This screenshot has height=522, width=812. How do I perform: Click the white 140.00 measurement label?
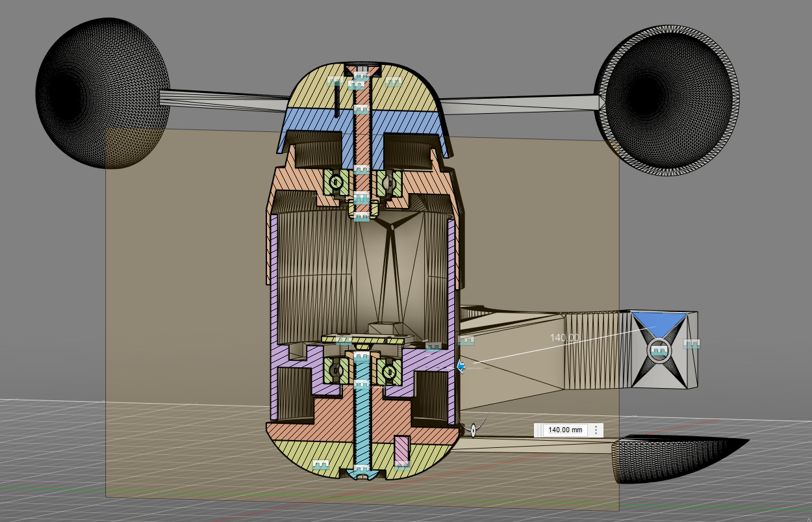565,337
